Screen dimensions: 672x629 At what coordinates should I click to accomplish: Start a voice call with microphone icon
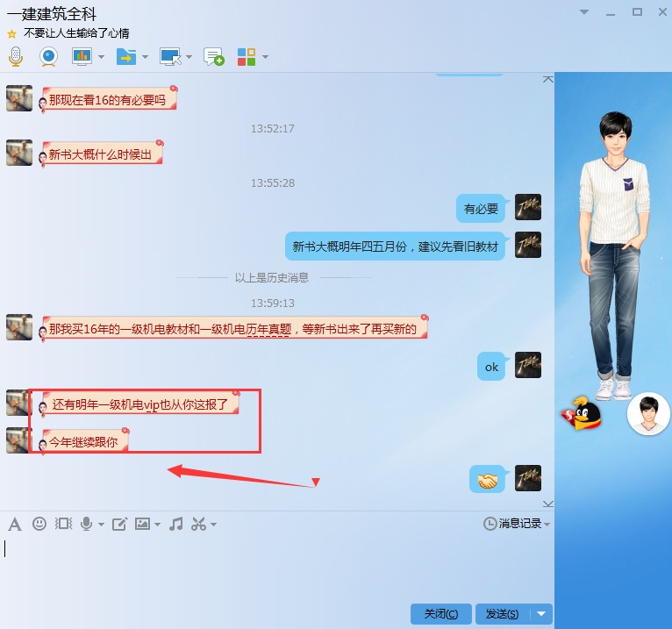(16, 56)
